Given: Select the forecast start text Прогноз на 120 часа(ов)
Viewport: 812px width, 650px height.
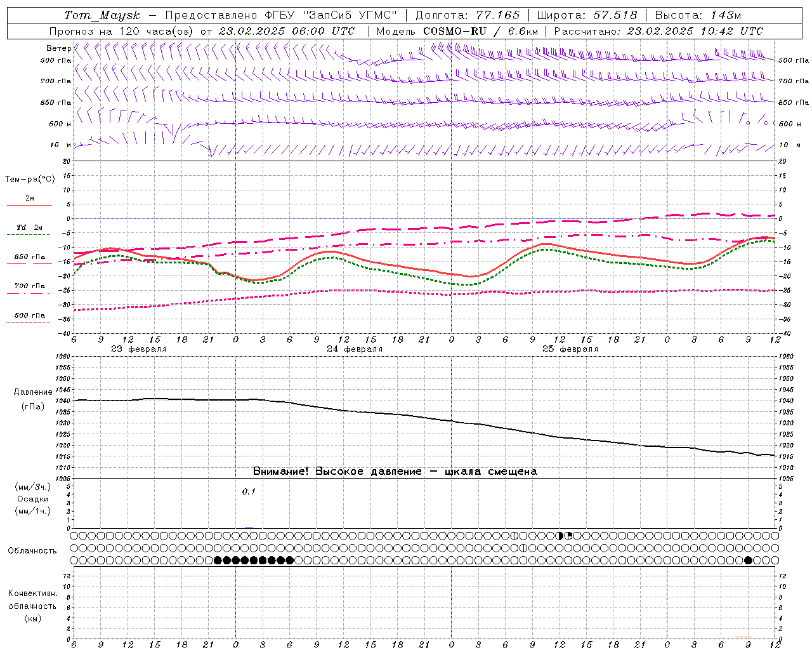Looking at the screenshot, I should point(122,31).
